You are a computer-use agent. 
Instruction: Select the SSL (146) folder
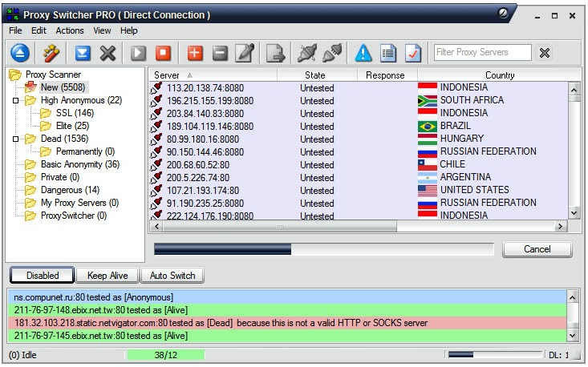75,113
